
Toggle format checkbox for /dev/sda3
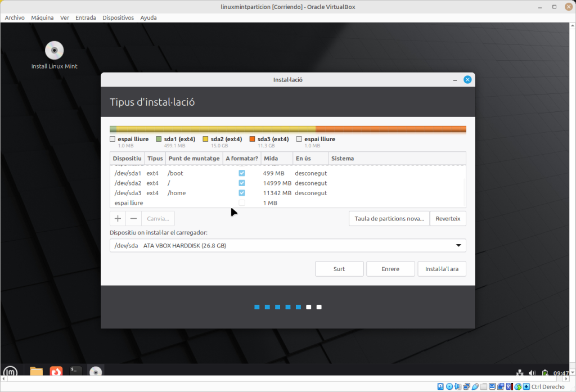242,193
